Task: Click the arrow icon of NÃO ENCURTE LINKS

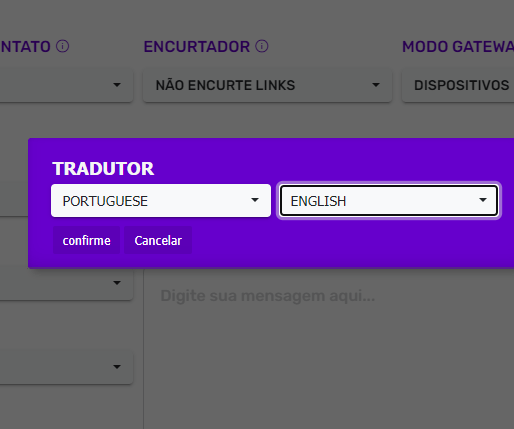Action: pyautogui.click(x=376, y=85)
